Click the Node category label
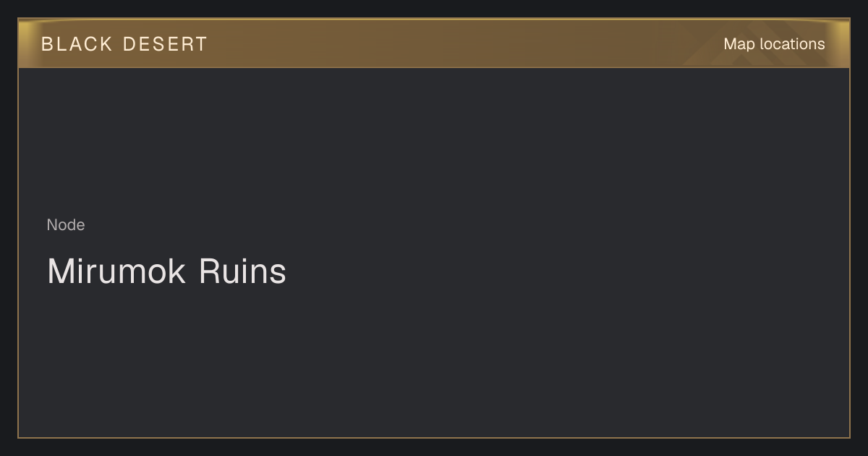This screenshot has width=868, height=456. [66, 225]
